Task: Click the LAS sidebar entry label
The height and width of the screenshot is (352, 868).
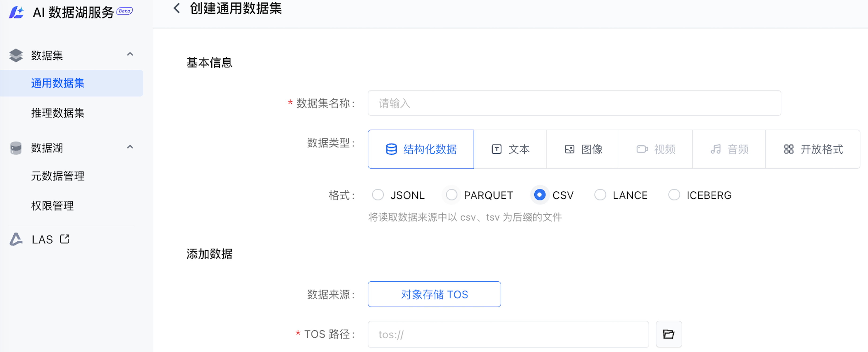Action: click(42, 239)
